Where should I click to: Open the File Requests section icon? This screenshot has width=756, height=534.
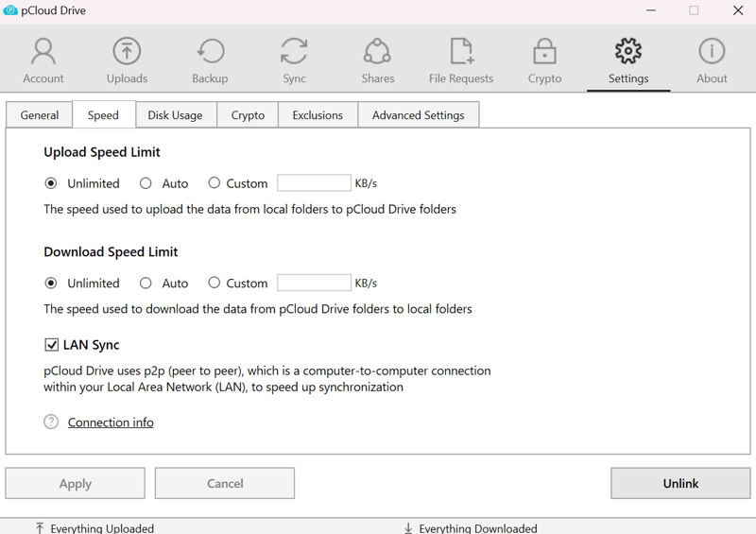pyautogui.click(x=461, y=51)
